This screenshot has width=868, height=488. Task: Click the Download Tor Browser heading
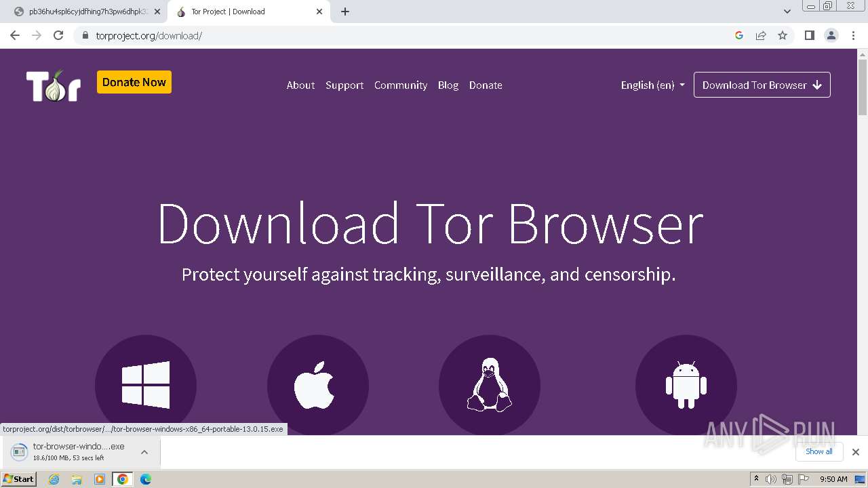(x=430, y=224)
